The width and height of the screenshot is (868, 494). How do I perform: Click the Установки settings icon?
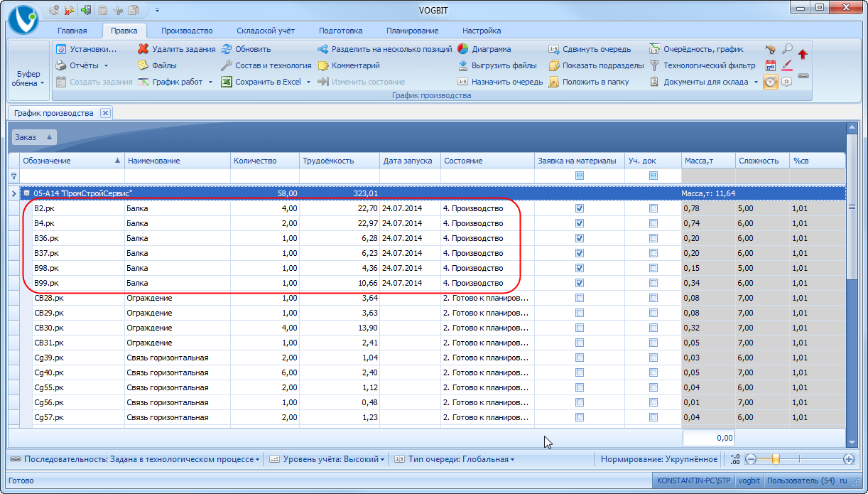click(61, 49)
